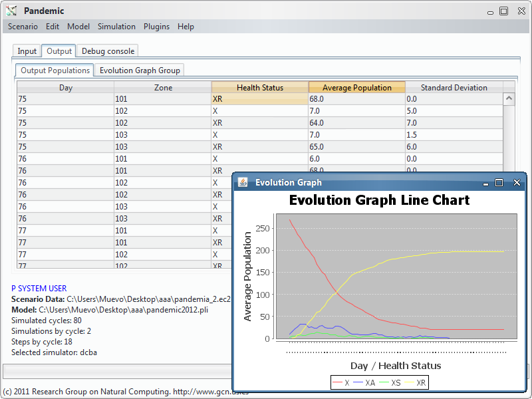Viewport: 532px width, 399px height.
Task: Click the XS series green legend swatch
Action: [x=384, y=383]
